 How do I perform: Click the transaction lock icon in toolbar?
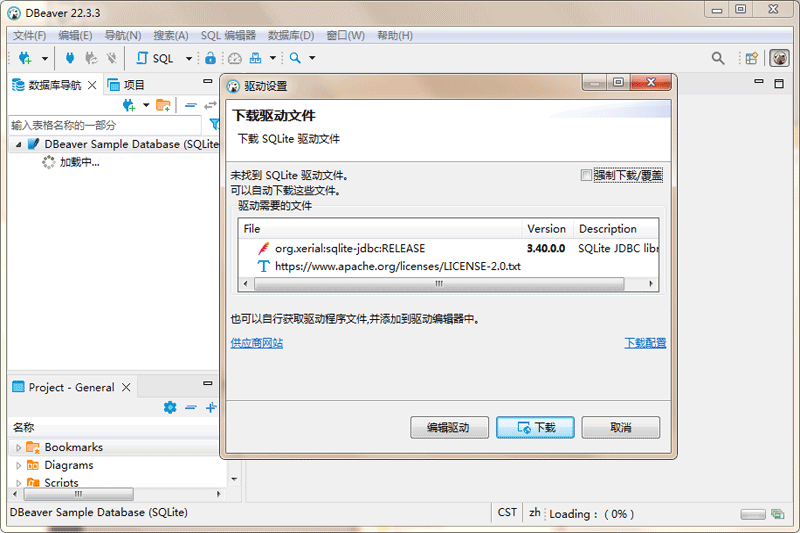(x=210, y=58)
